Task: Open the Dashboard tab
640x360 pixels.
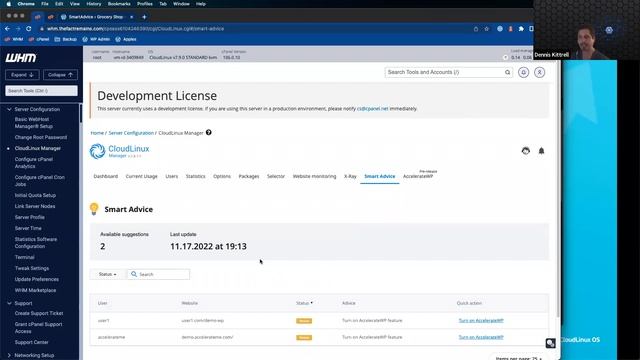Action: pos(106,176)
